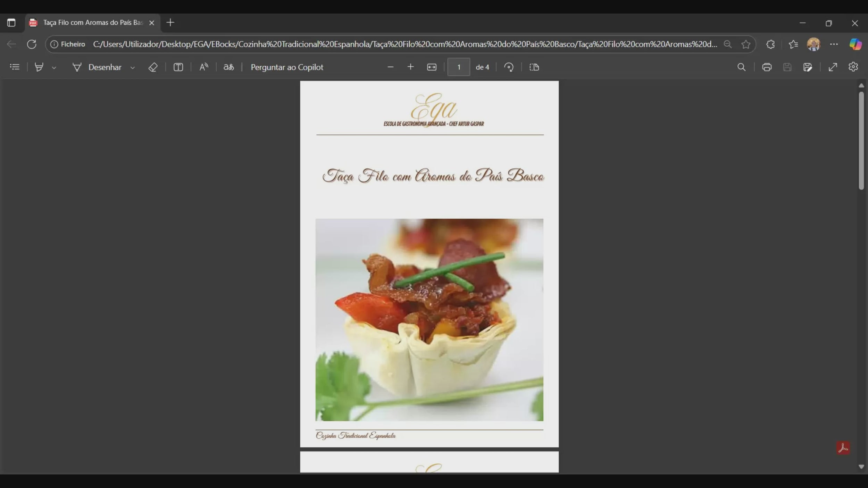Select the eraser tool

[x=153, y=67]
